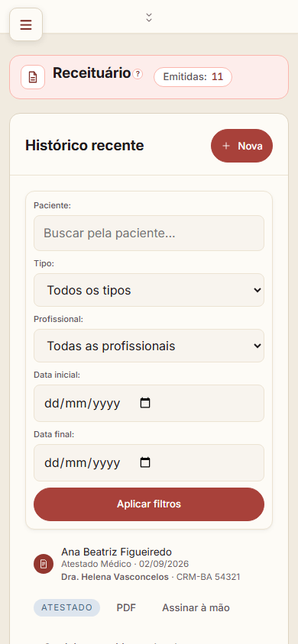Download the PDF for Ana Beatriz
Image resolution: width=298 pixels, height=644 pixels.
pyautogui.click(x=126, y=608)
